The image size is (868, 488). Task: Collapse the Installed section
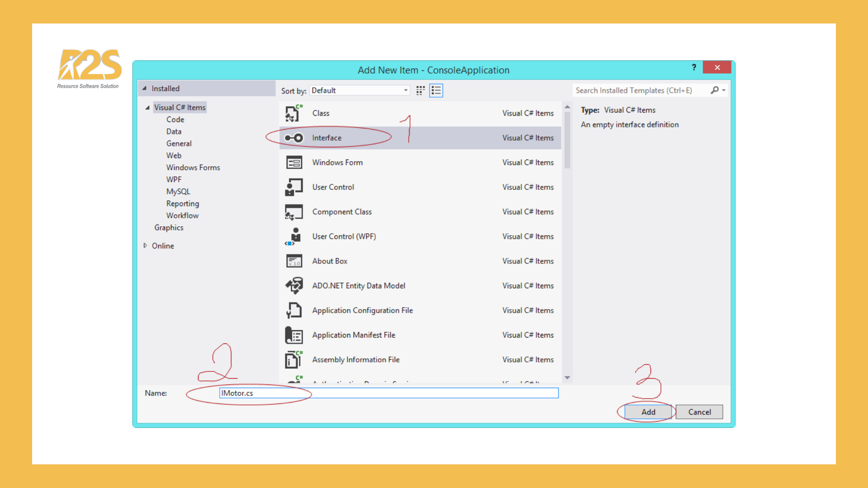click(x=145, y=89)
